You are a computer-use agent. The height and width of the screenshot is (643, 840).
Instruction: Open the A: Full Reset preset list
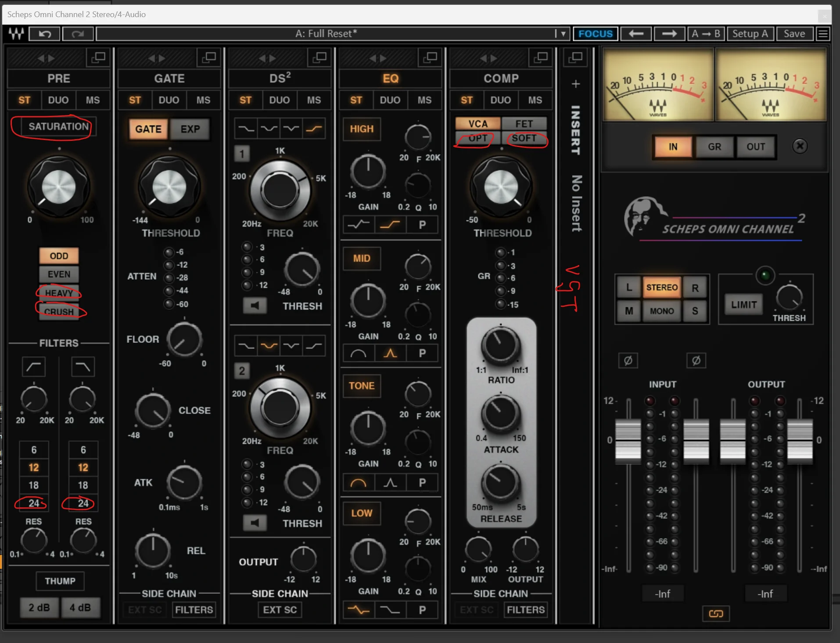(327, 34)
